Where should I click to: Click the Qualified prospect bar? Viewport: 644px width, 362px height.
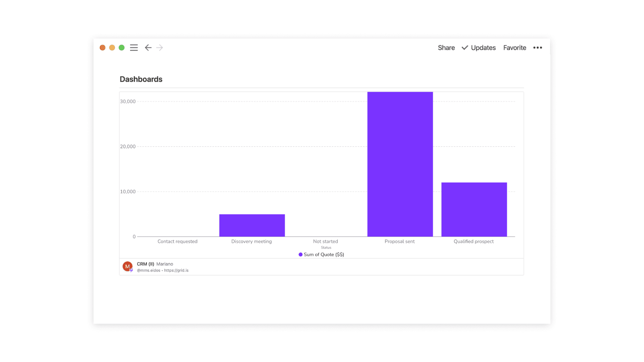[474, 209]
